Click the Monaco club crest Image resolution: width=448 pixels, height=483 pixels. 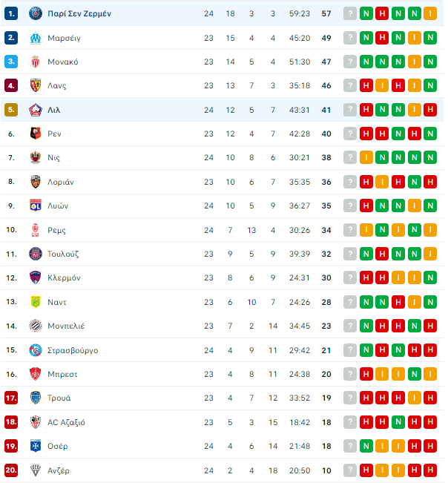36,62
